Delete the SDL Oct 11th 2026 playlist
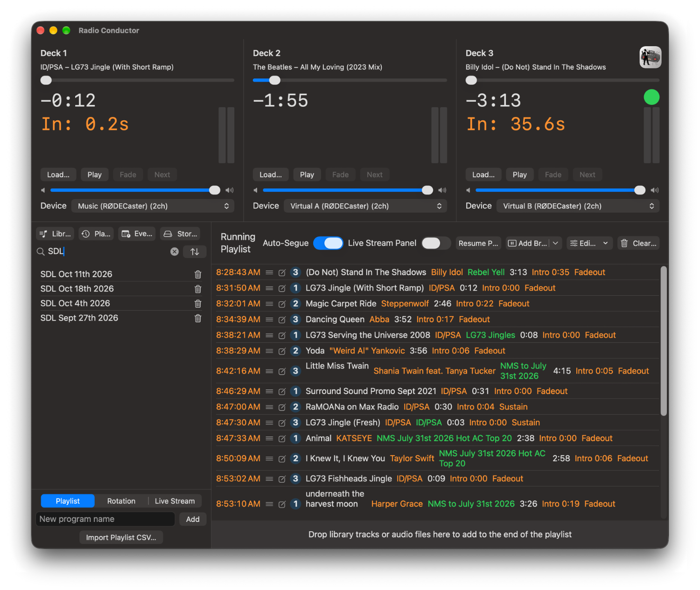The width and height of the screenshot is (700, 590). (x=198, y=274)
